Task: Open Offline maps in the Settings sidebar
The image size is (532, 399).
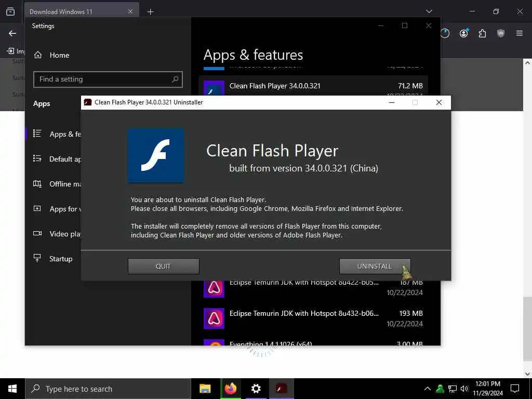Action: tap(54, 184)
